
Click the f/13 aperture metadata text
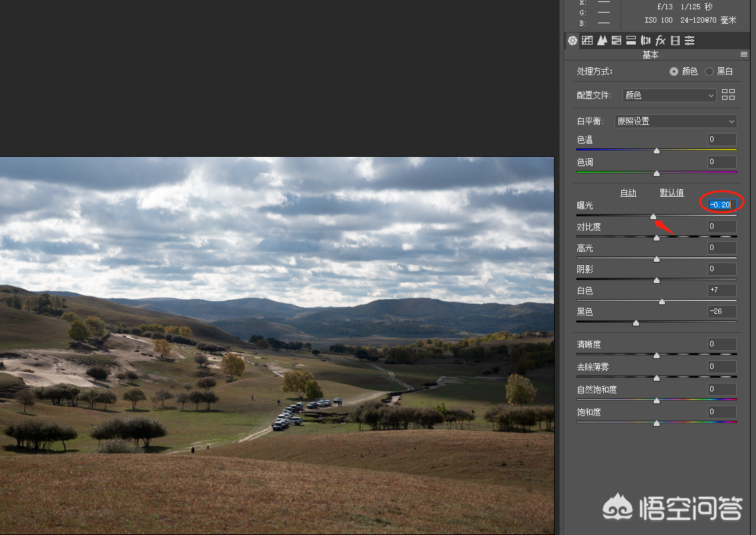[664, 7]
